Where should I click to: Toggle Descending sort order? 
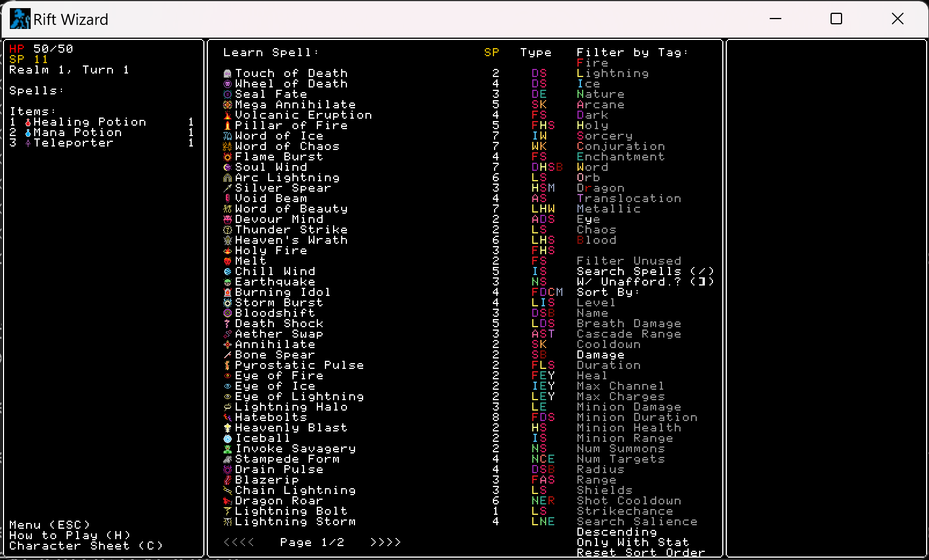[x=617, y=532]
